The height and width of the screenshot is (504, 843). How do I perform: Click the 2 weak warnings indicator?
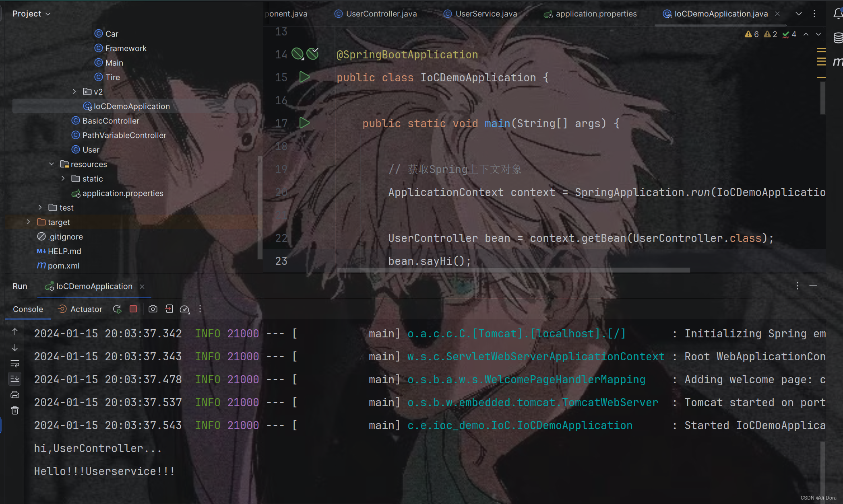pyautogui.click(x=771, y=34)
